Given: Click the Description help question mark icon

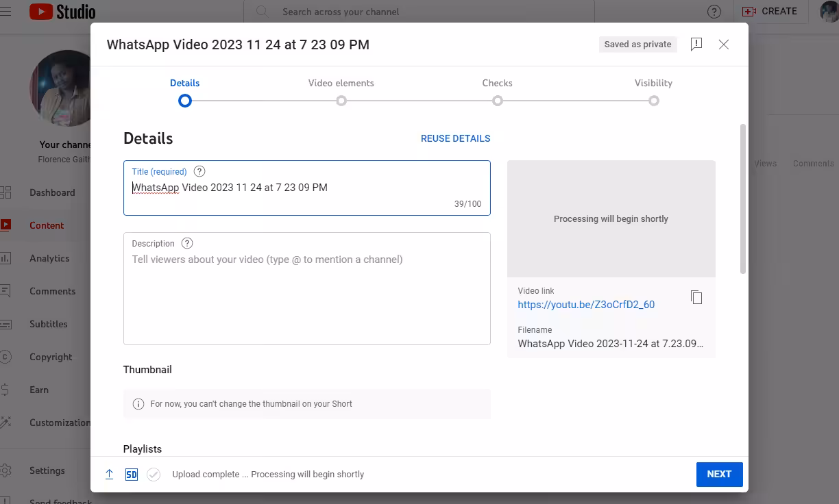Looking at the screenshot, I should 187,243.
